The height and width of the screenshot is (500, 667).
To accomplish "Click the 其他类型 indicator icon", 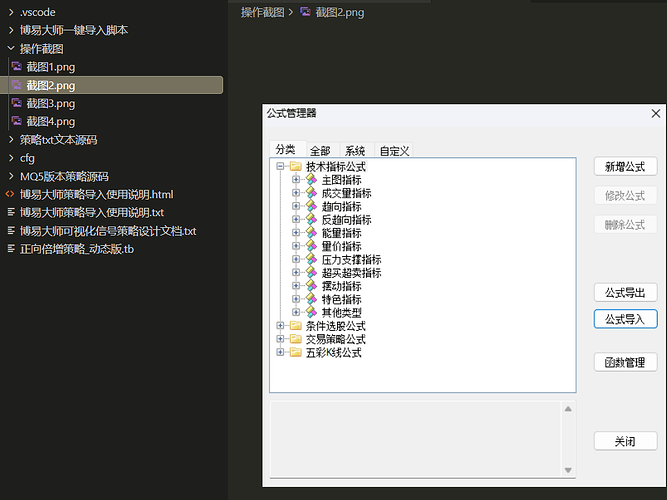I will point(311,312).
